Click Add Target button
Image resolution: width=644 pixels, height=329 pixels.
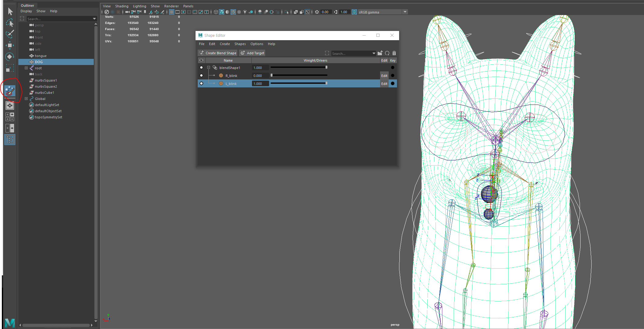[252, 53]
